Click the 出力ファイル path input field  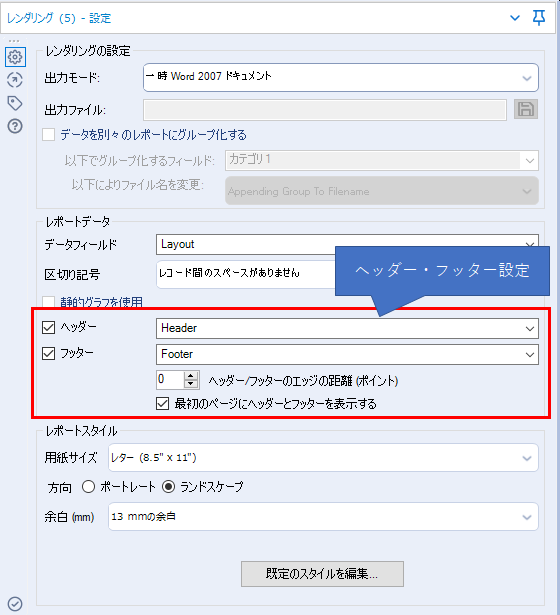tap(325, 110)
